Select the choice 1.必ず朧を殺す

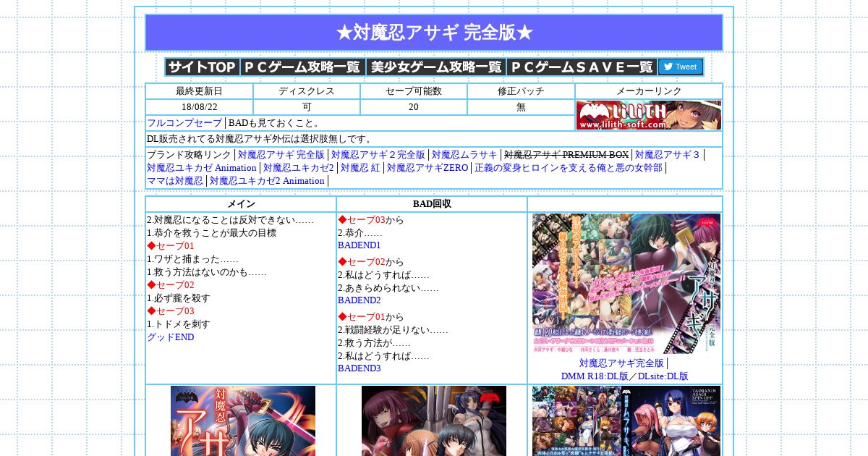(179, 298)
